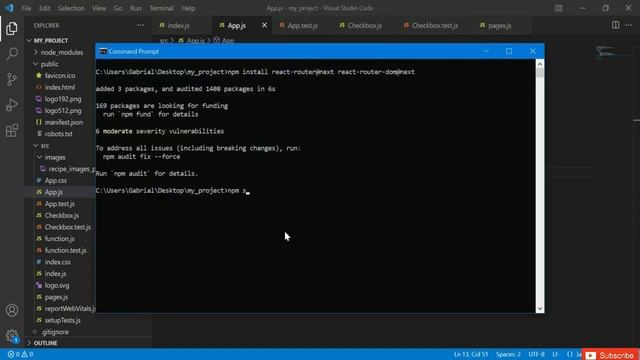The image size is (640, 360).
Task: Open .gitignore in explorer
Action: (55, 332)
